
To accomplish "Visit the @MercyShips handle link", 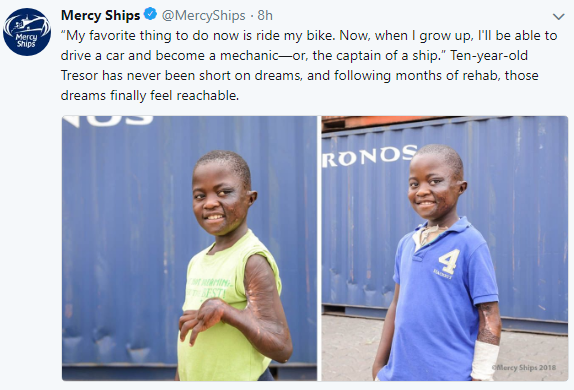I will [x=204, y=15].
